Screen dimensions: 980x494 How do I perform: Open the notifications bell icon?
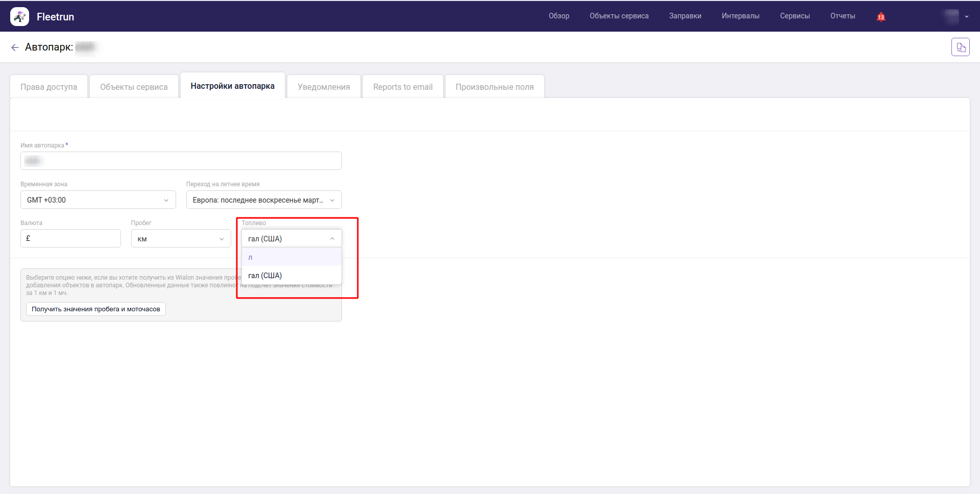[880, 17]
